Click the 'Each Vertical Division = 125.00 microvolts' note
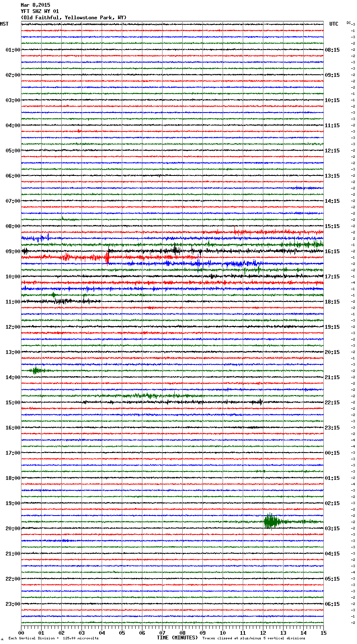This screenshot has height=644, width=357. pyautogui.click(x=53, y=638)
